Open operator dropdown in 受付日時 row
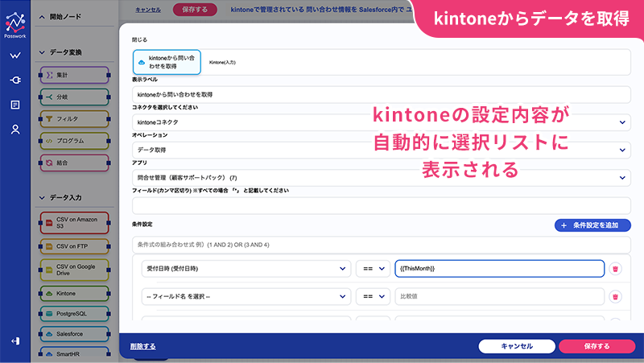Image resolution: width=644 pixels, height=363 pixels. (x=373, y=269)
